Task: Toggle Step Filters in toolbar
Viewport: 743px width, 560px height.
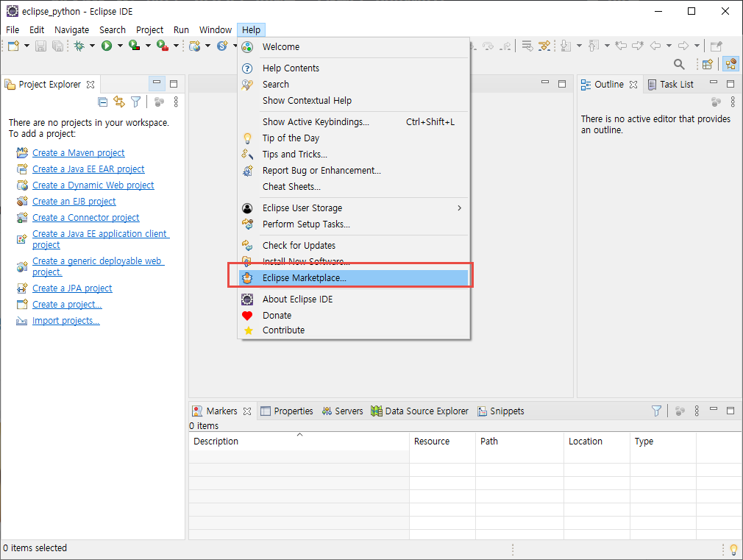Action: coord(544,46)
